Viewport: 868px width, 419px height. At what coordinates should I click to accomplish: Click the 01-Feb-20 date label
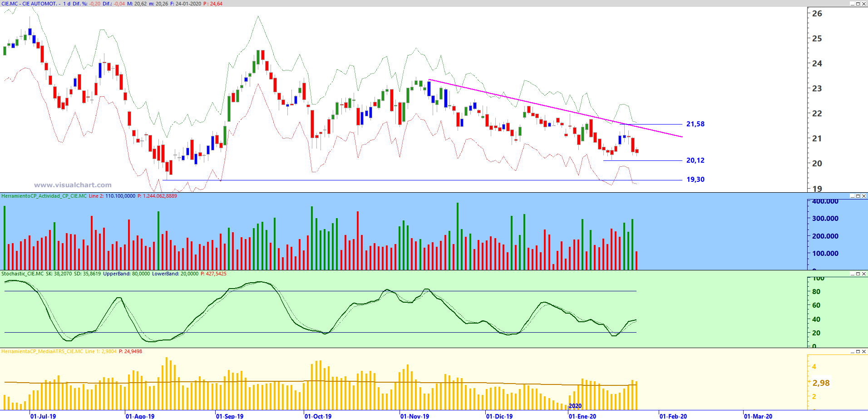coord(673,416)
